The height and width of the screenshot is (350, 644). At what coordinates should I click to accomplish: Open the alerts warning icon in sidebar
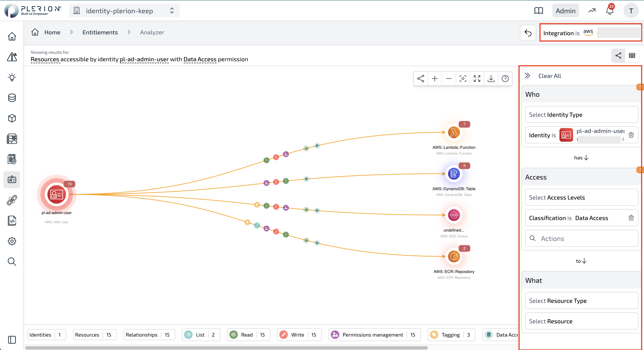(12, 57)
